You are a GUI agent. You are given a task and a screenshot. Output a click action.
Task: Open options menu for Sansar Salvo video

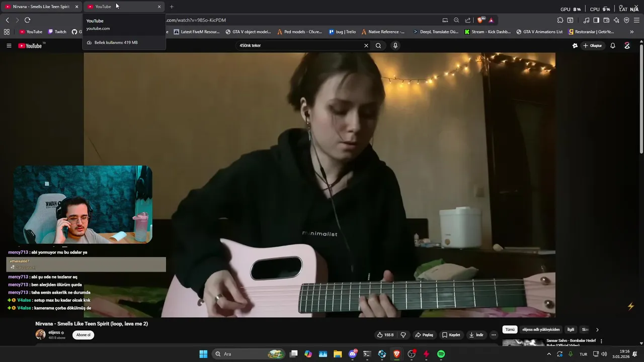[x=601, y=341]
